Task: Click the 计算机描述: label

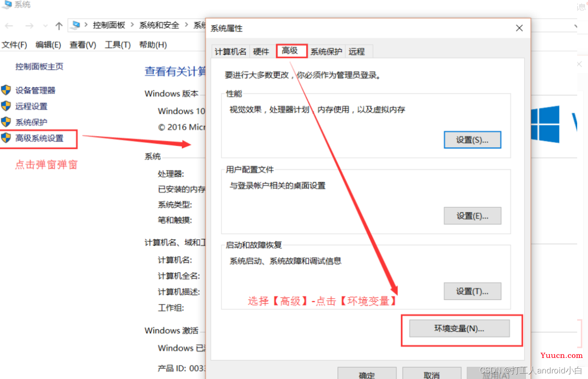Action: point(179,292)
